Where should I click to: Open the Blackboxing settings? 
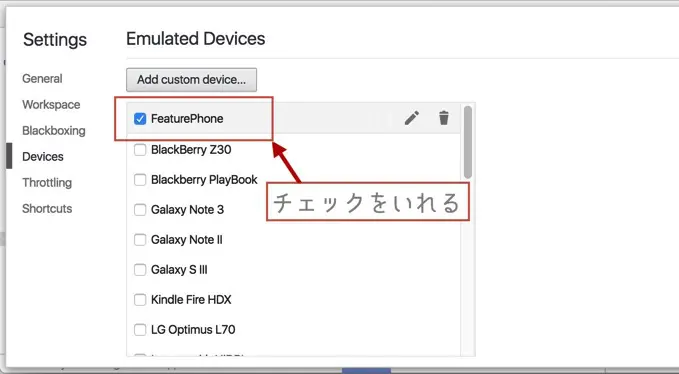54,131
